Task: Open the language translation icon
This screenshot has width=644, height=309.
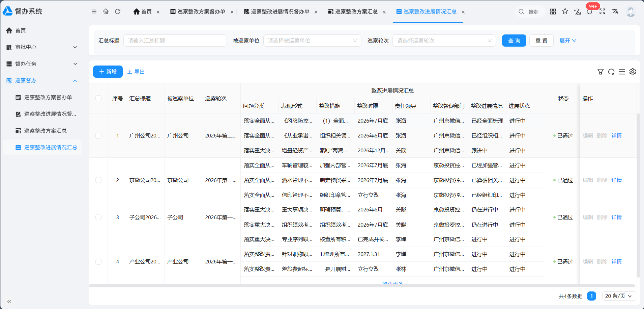Action: (615, 11)
